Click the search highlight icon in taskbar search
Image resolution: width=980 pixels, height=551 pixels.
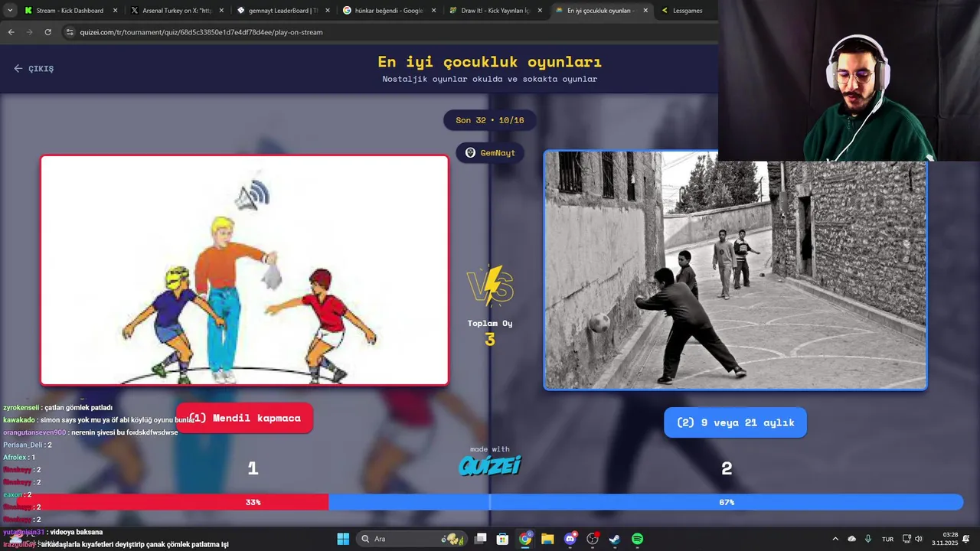pos(454,539)
